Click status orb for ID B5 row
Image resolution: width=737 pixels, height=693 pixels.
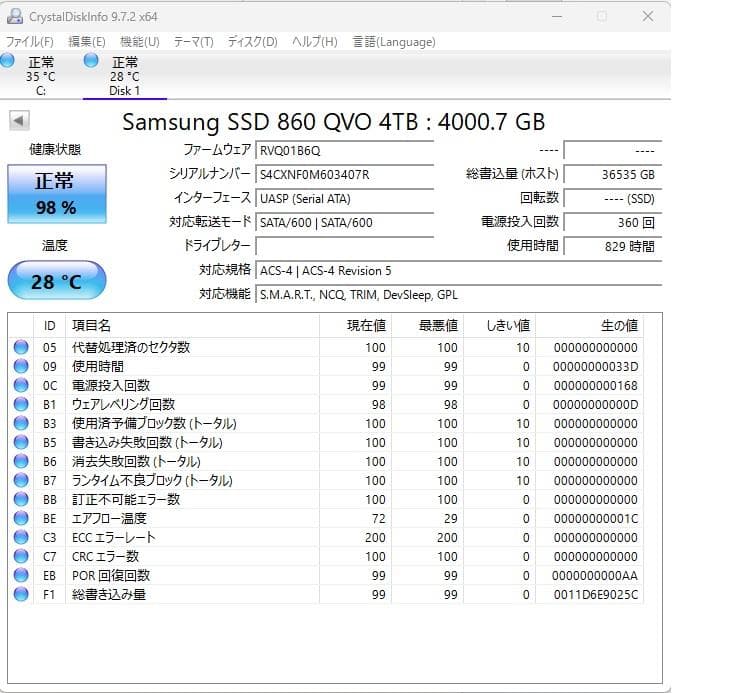[21, 442]
